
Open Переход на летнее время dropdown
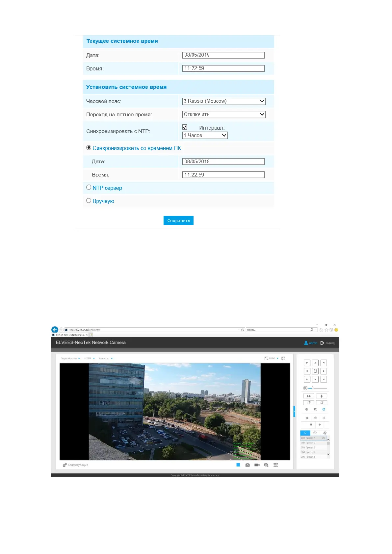click(x=224, y=114)
